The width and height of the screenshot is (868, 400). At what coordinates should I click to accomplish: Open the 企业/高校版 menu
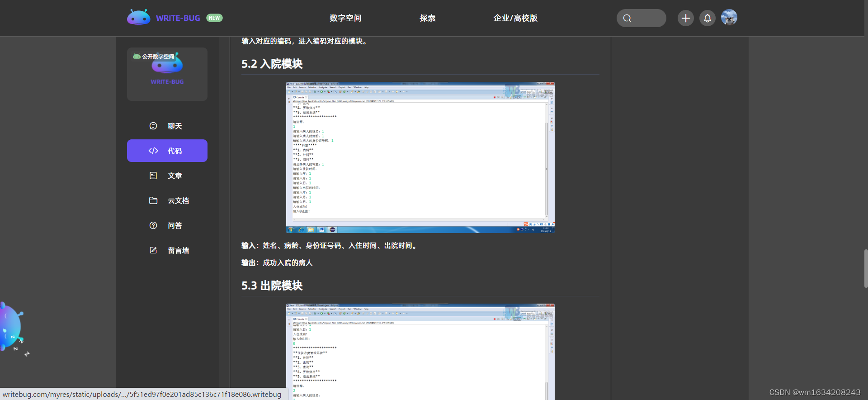pos(515,18)
